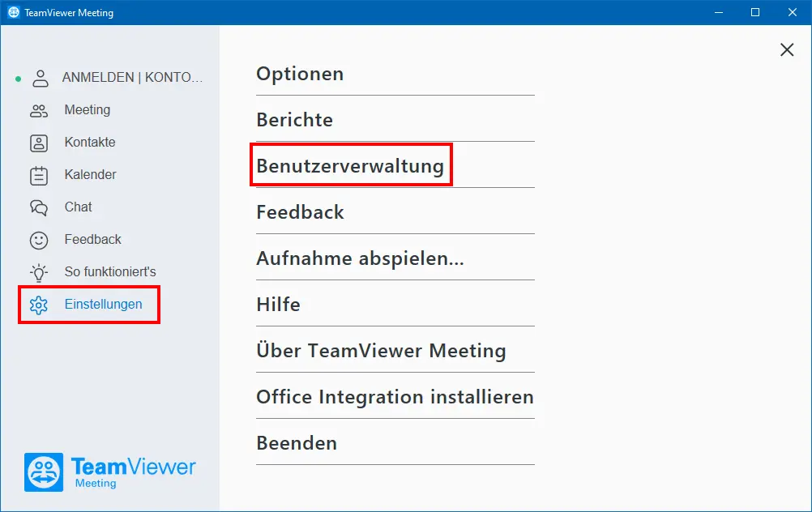Click the Meeting people icon in sidebar
Screen dimensions: 812x512
pos(39,111)
